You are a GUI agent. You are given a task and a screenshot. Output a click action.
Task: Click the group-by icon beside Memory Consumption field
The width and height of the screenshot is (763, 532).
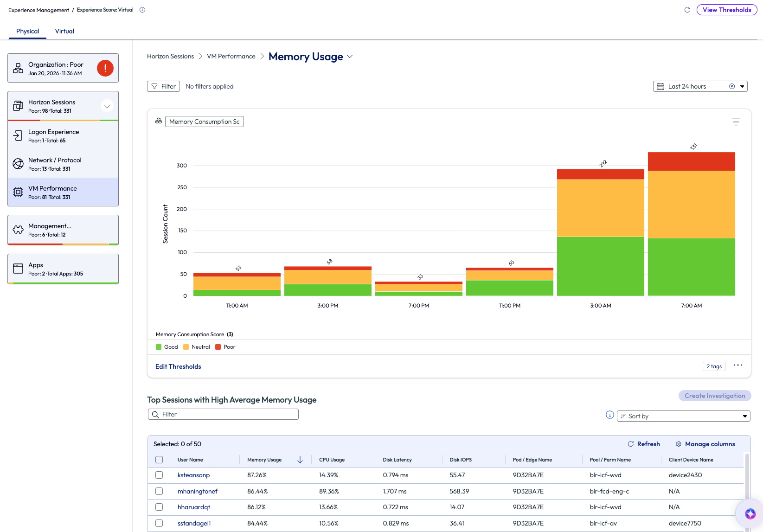click(x=159, y=121)
